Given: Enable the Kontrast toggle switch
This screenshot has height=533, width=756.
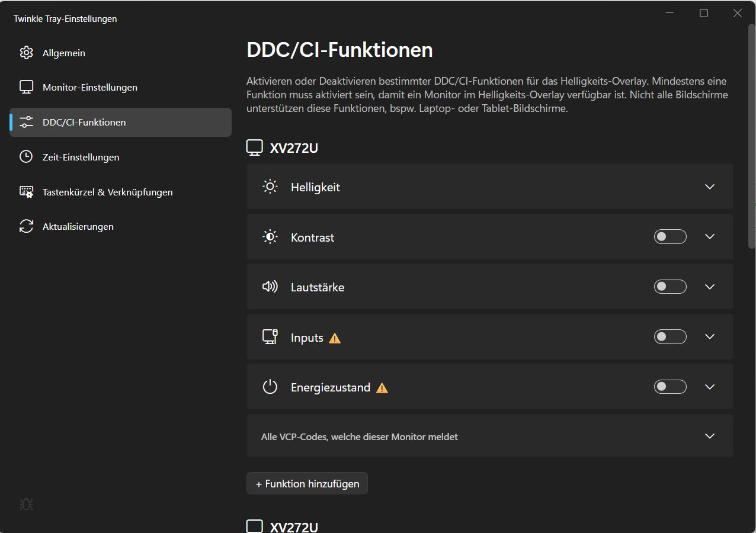Looking at the screenshot, I should pyautogui.click(x=670, y=237).
